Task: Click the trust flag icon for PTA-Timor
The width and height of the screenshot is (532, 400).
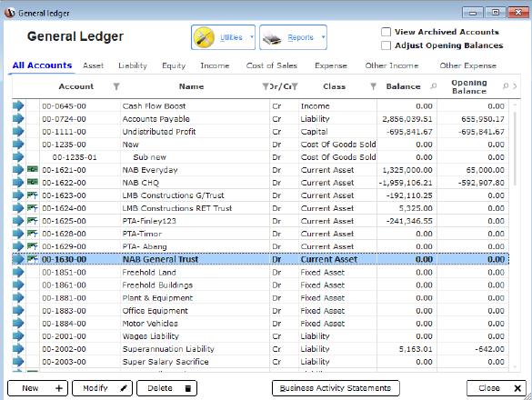Action: (33, 234)
